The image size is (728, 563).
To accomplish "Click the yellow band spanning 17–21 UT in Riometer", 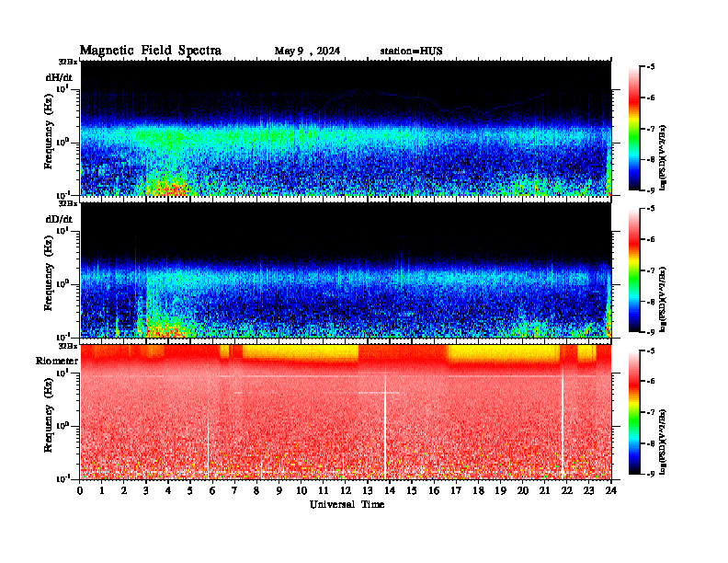I will pos(504,353).
